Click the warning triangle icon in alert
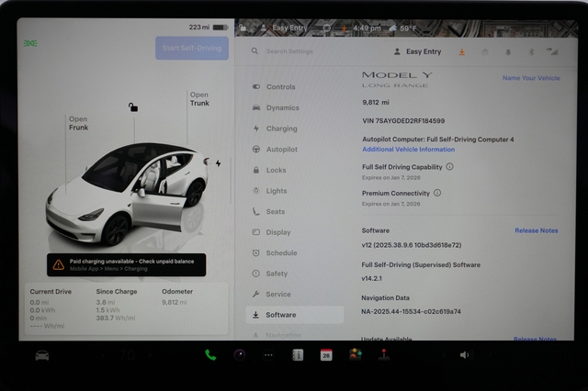This screenshot has width=588, height=391. coord(59,264)
